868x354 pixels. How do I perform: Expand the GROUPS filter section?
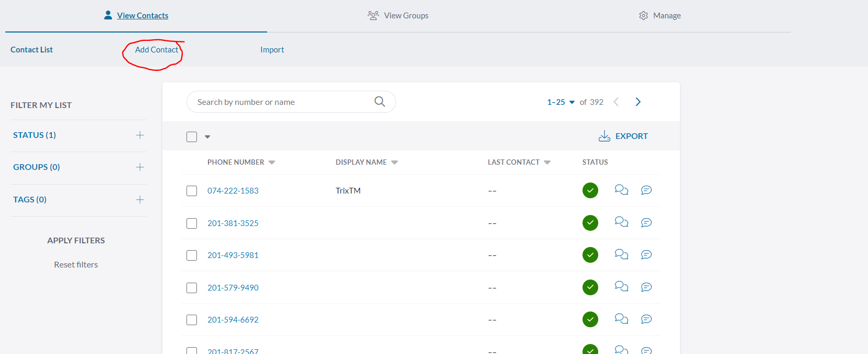[x=140, y=167]
